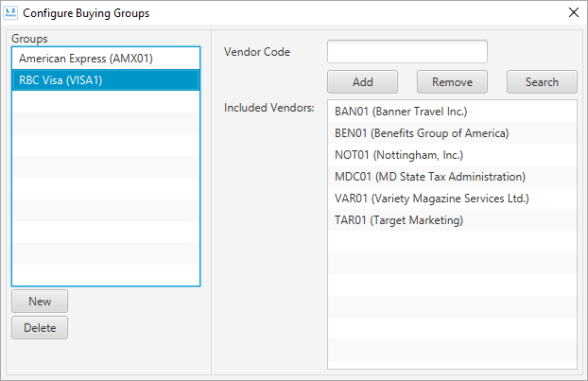Select TAR01 (Target Marketing) vendor

tap(398, 220)
